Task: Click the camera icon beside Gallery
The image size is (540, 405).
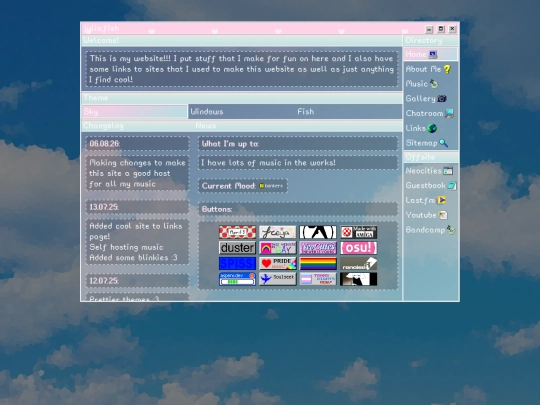Action: pos(442,98)
